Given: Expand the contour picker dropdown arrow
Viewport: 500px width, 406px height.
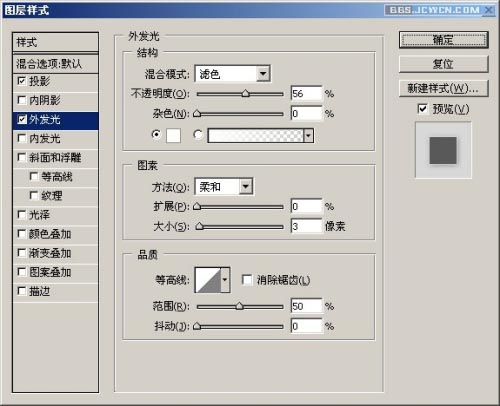Looking at the screenshot, I should [225, 280].
